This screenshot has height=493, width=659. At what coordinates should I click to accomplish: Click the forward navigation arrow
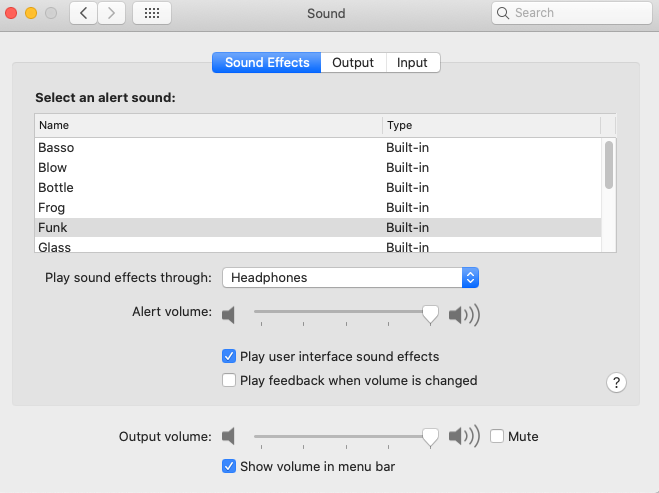tap(111, 13)
